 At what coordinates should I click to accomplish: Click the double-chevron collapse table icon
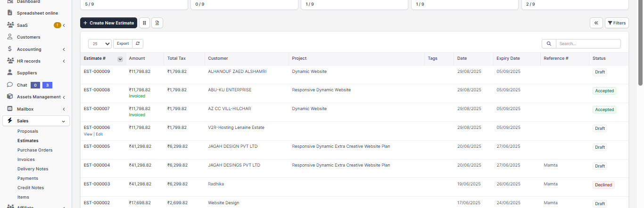(596, 23)
